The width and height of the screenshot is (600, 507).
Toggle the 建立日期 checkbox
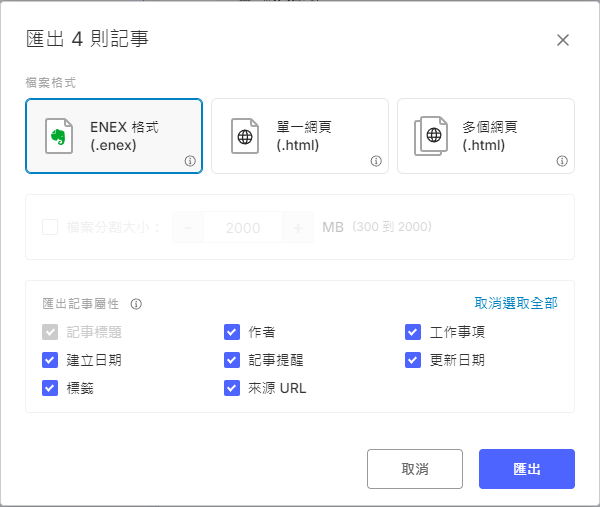50,360
